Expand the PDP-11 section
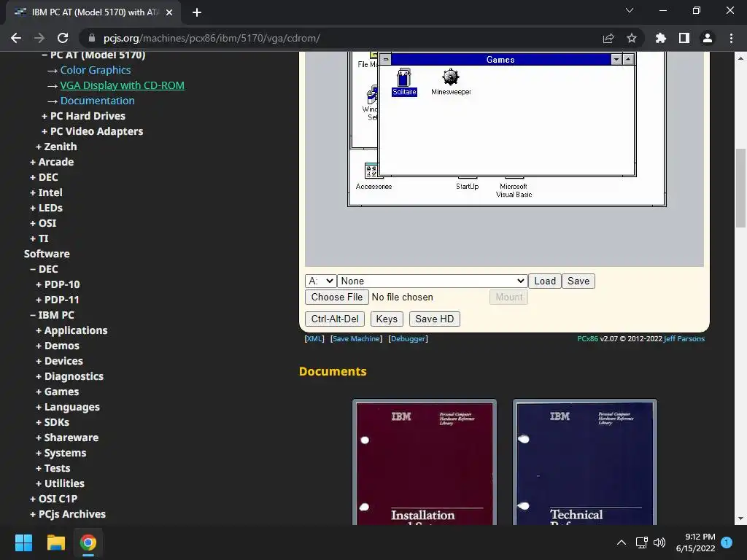The image size is (747, 560). click(58, 300)
